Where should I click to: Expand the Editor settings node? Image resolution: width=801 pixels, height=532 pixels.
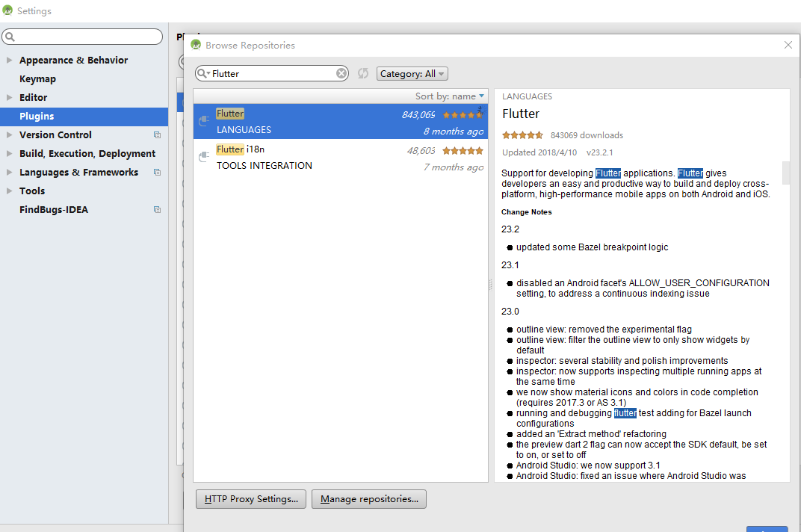(9, 97)
